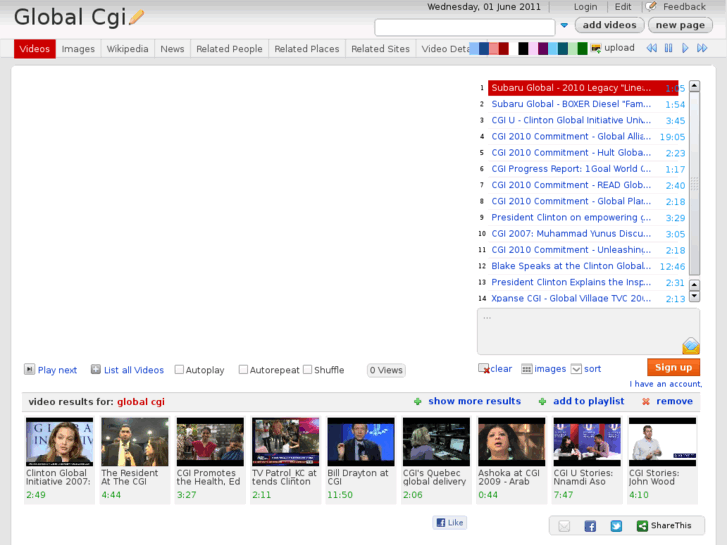
Task: Open the Related Sites tab
Action: 380,49
